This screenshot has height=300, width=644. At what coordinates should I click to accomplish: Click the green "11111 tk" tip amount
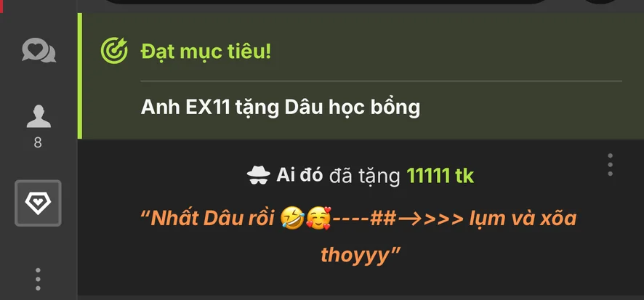click(440, 176)
